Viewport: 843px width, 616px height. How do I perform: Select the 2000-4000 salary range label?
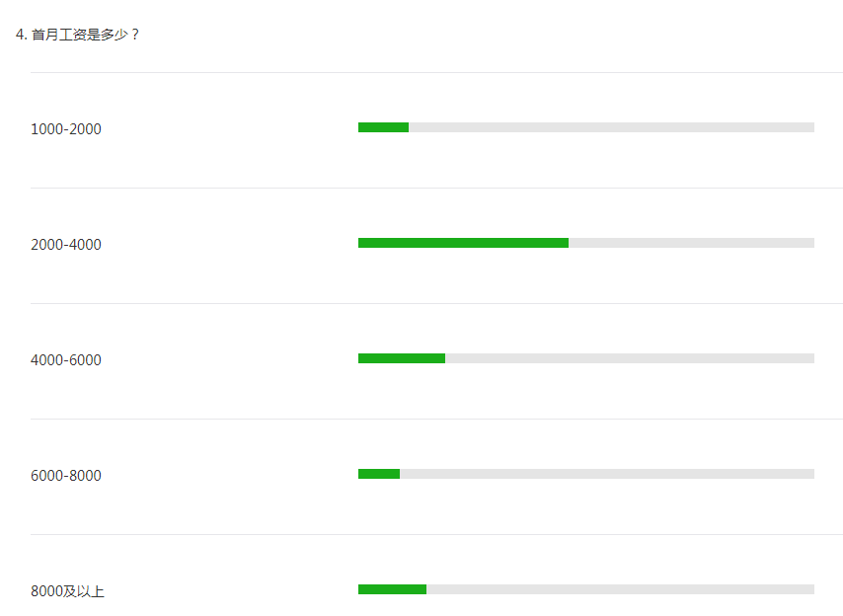point(65,245)
